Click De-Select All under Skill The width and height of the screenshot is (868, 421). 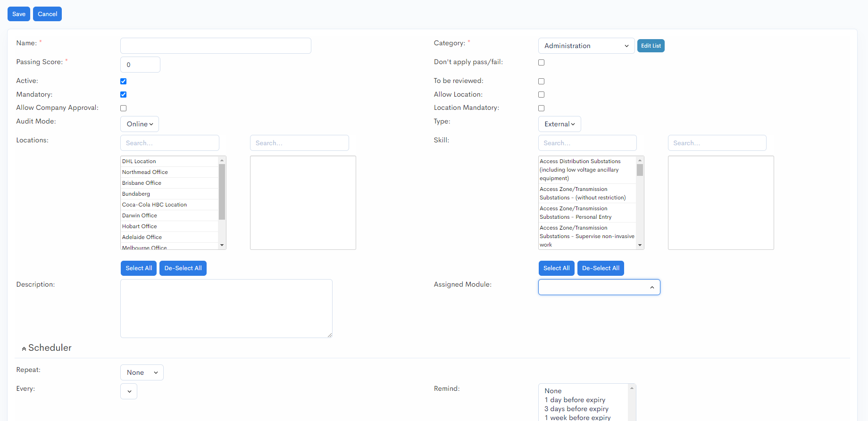[601, 268]
